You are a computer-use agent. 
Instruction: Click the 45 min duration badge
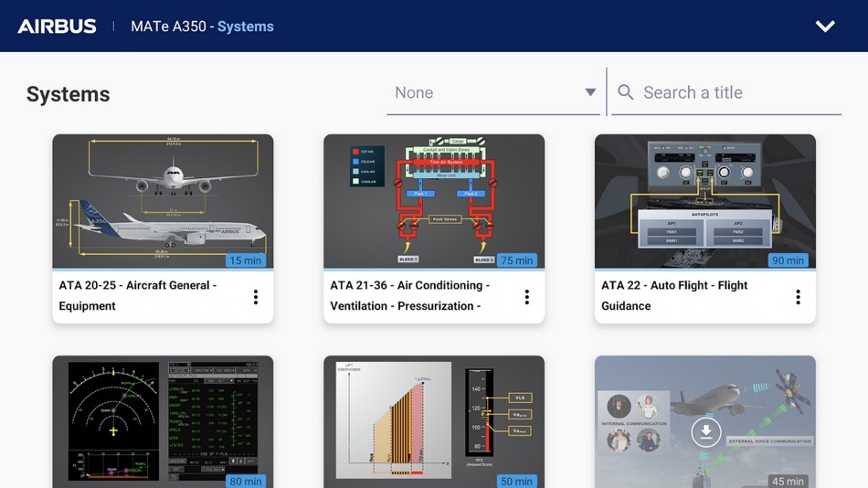click(789, 482)
